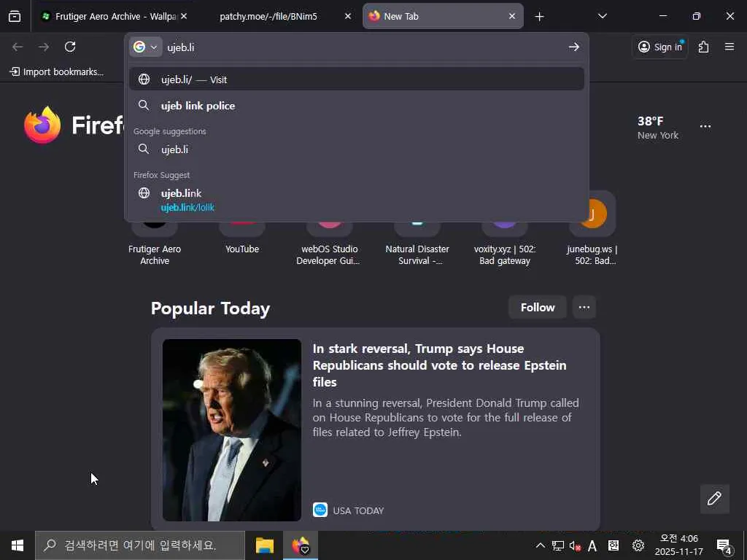Click the pencil customize new tab button
This screenshot has height=560, width=747.
click(x=715, y=499)
